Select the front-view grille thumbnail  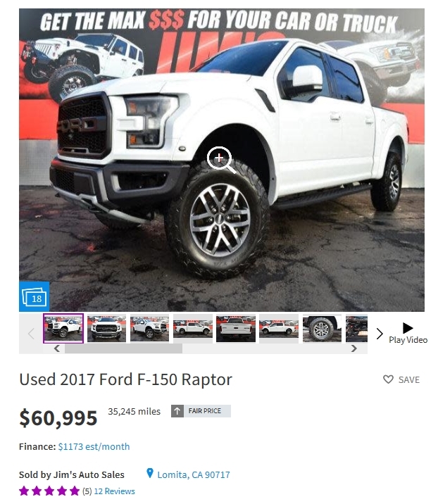coord(106,329)
